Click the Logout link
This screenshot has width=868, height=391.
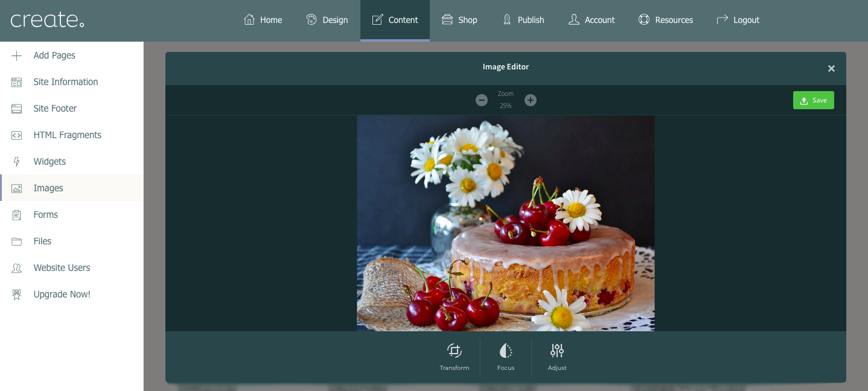click(738, 20)
